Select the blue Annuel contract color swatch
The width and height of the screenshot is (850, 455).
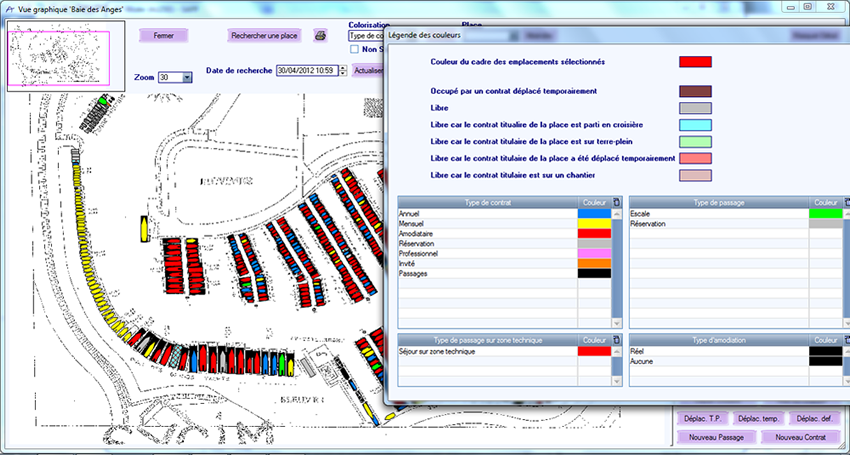pyautogui.click(x=592, y=214)
